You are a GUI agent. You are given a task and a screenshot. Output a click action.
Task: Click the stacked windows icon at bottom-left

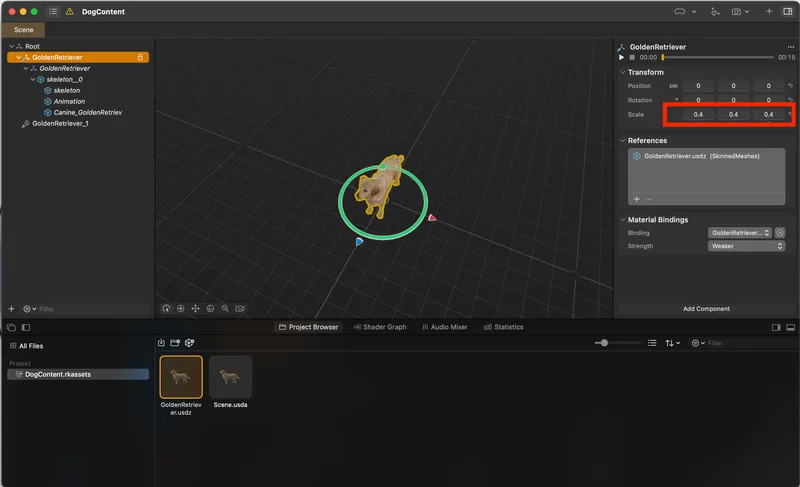(11, 327)
